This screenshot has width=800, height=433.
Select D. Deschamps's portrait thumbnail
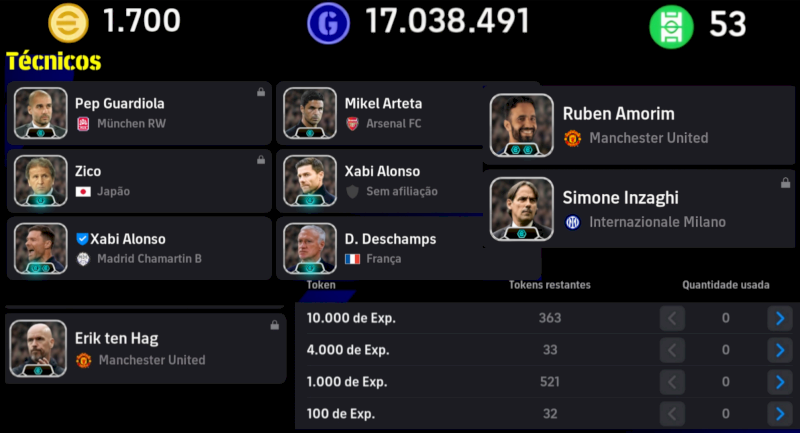(309, 249)
